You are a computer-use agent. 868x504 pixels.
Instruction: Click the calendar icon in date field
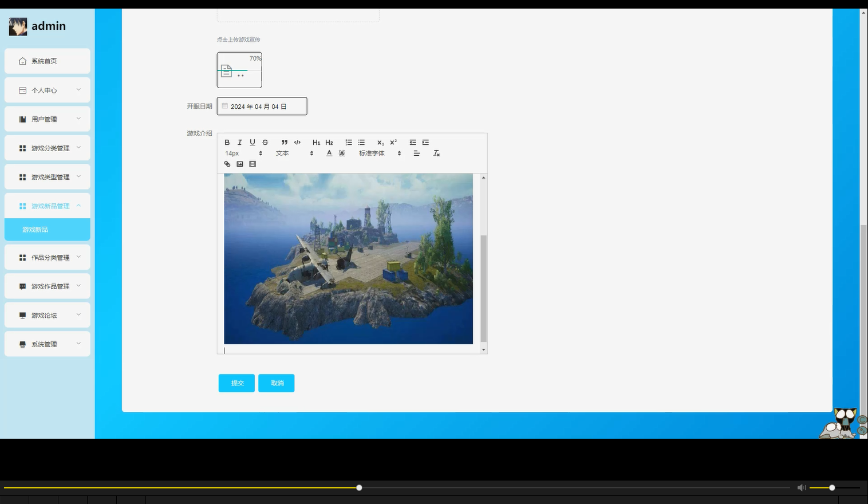[224, 106]
